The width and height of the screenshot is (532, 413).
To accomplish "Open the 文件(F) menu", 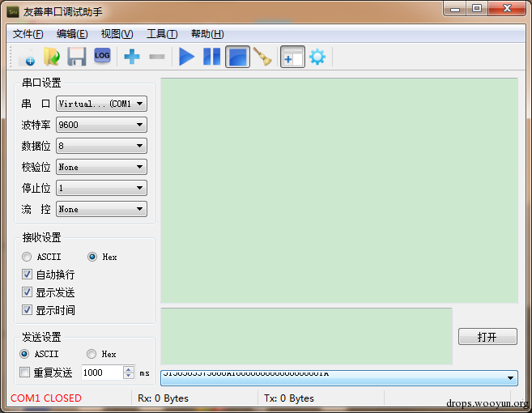I will (x=28, y=34).
